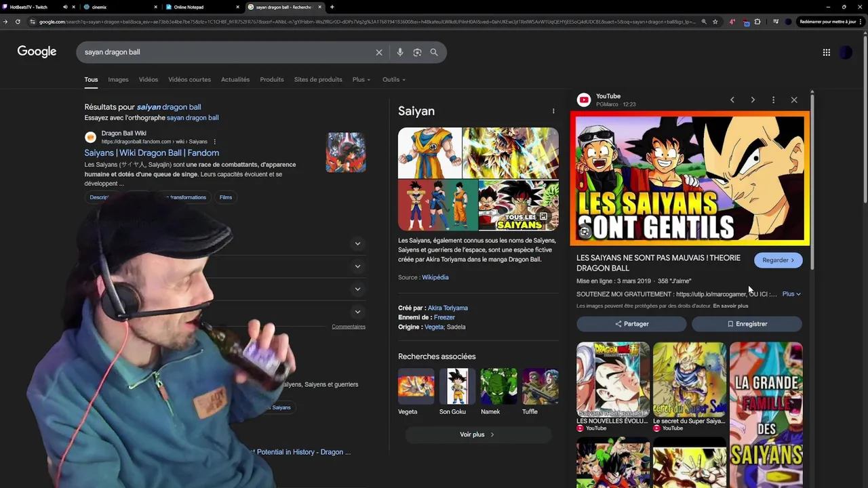Open the Vegeta origin link
The height and width of the screenshot is (488, 868).
pos(434,327)
